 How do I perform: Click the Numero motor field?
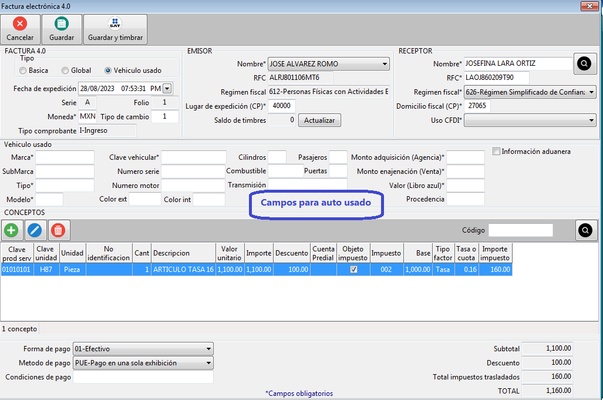pos(193,185)
